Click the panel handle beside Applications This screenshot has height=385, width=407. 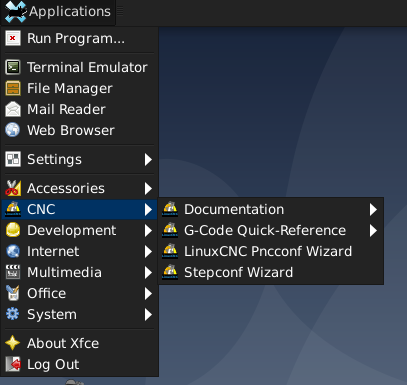pyautogui.click(x=120, y=11)
